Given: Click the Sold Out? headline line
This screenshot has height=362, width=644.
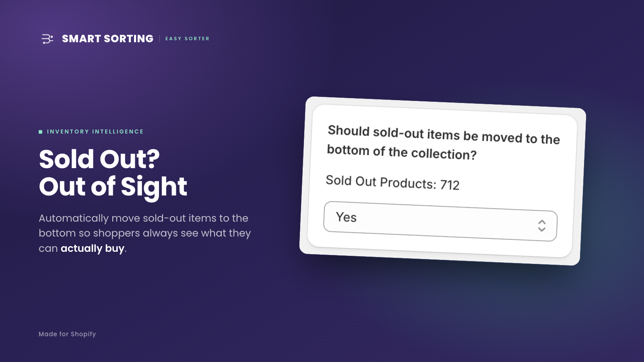Looking at the screenshot, I should coord(99,159).
